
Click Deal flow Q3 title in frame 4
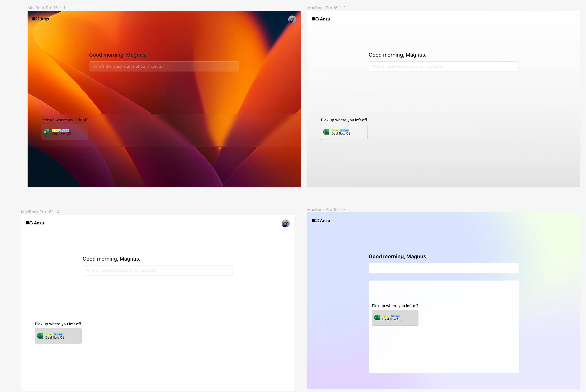pos(55,337)
